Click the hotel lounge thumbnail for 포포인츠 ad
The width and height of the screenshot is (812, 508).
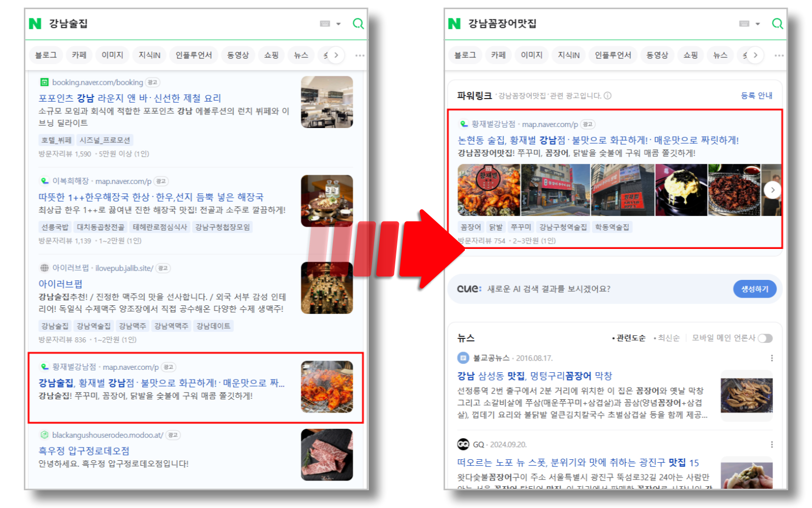pyautogui.click(x=327, y=102)
